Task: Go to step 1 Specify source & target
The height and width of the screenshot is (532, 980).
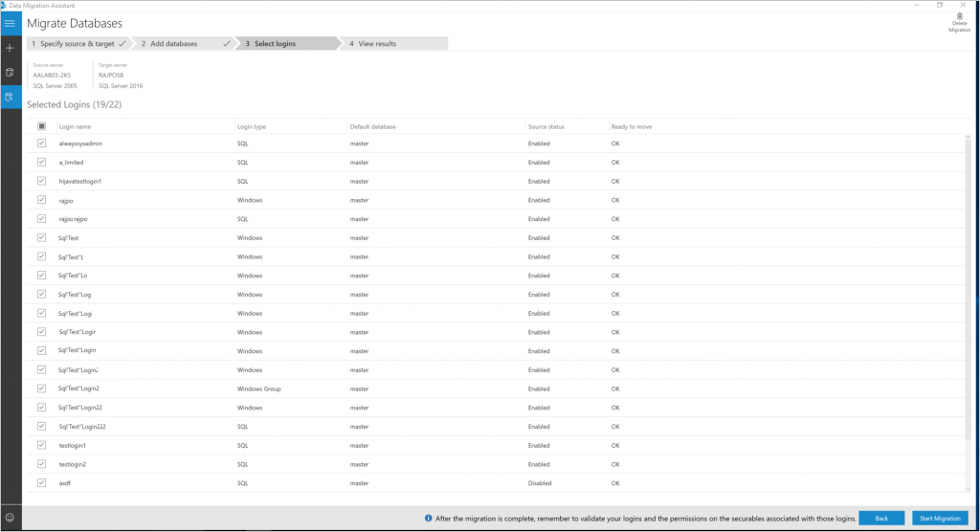Action: [78, 44]
